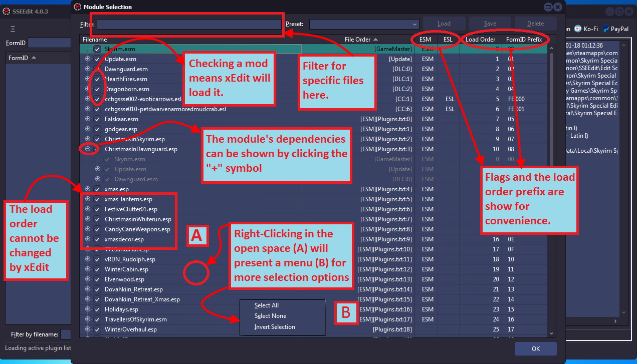Click the Save preset button
This screenshot has height=364, width=637.
[490, 24]
